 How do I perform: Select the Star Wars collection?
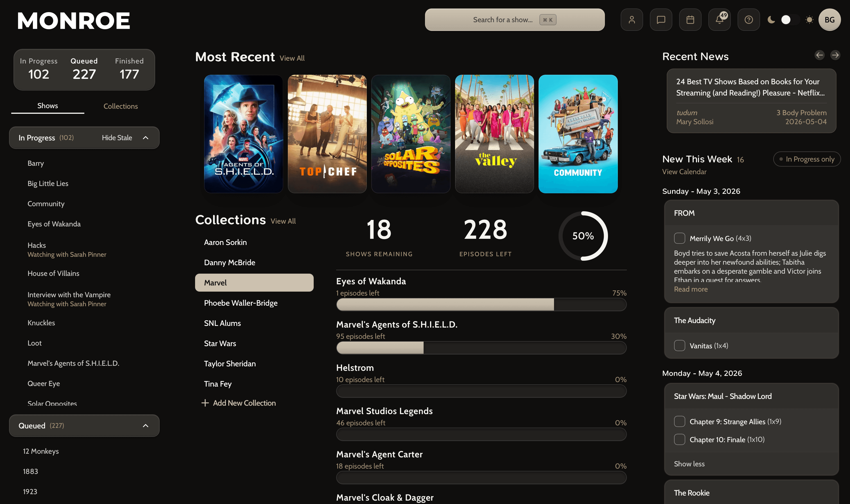point(254,343)
